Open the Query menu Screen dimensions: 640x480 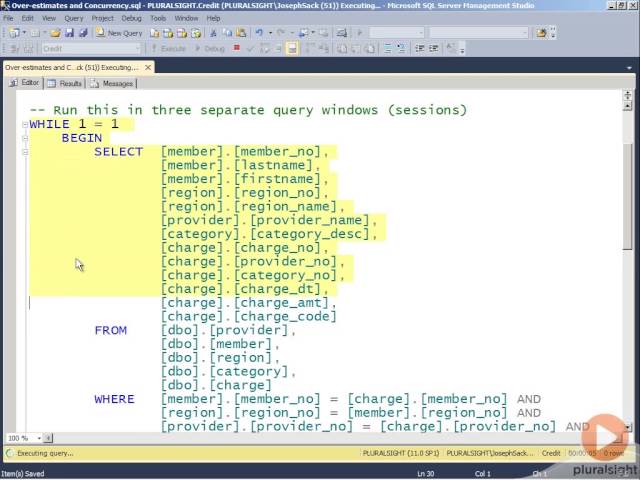(x=74, y=18)
